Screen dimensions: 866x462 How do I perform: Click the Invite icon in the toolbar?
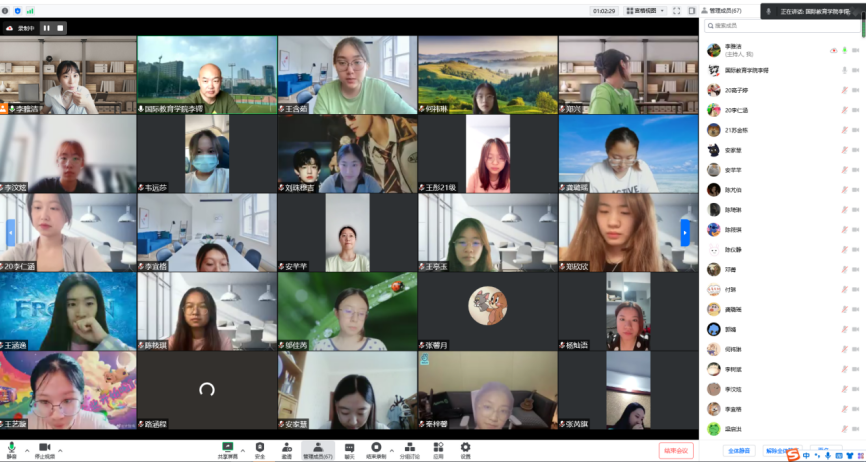click(x=287, y=447)
